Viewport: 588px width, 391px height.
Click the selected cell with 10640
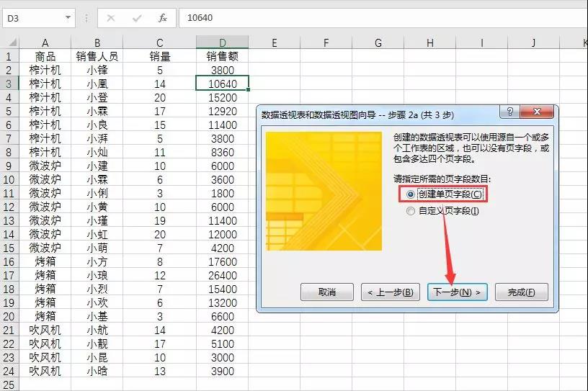pos(223,84)
